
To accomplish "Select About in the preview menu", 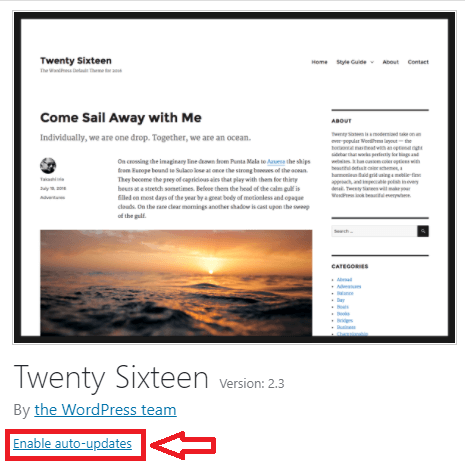I will [391, 62].
